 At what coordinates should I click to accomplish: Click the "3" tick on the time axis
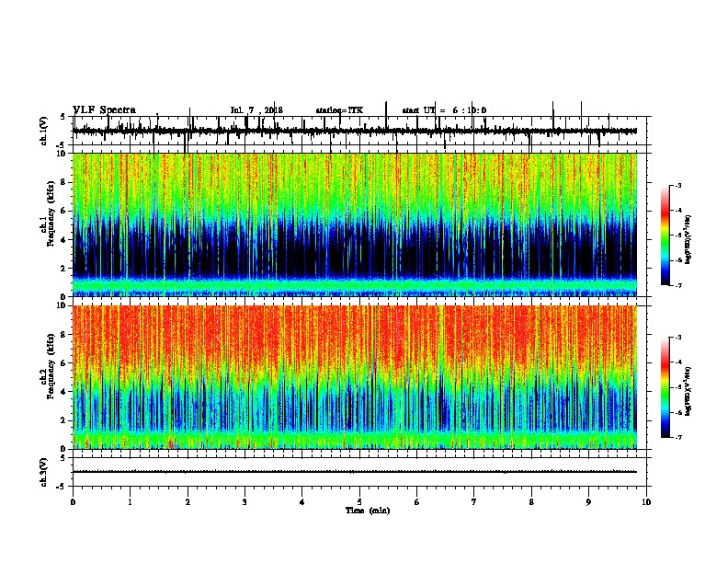(245, 502)
